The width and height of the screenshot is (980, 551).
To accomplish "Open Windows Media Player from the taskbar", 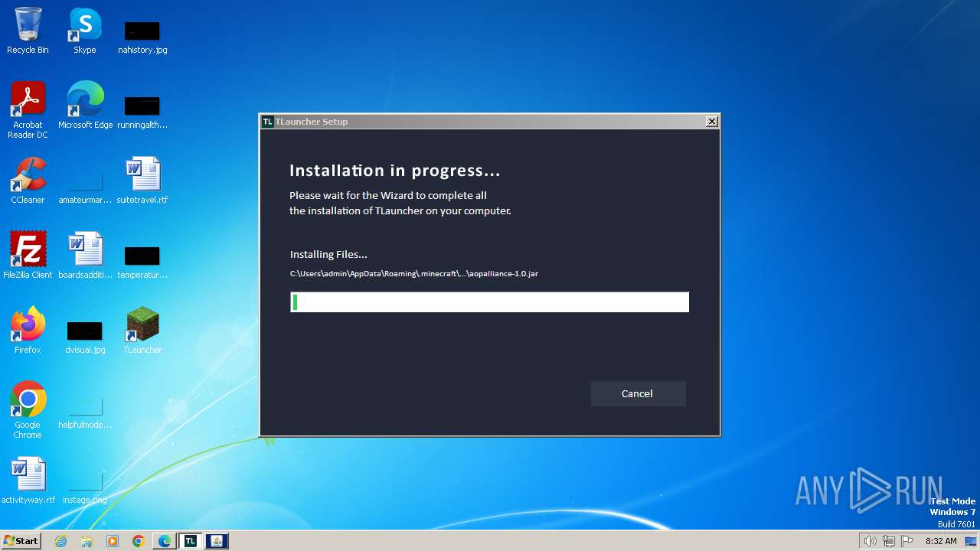I will 113,541.
